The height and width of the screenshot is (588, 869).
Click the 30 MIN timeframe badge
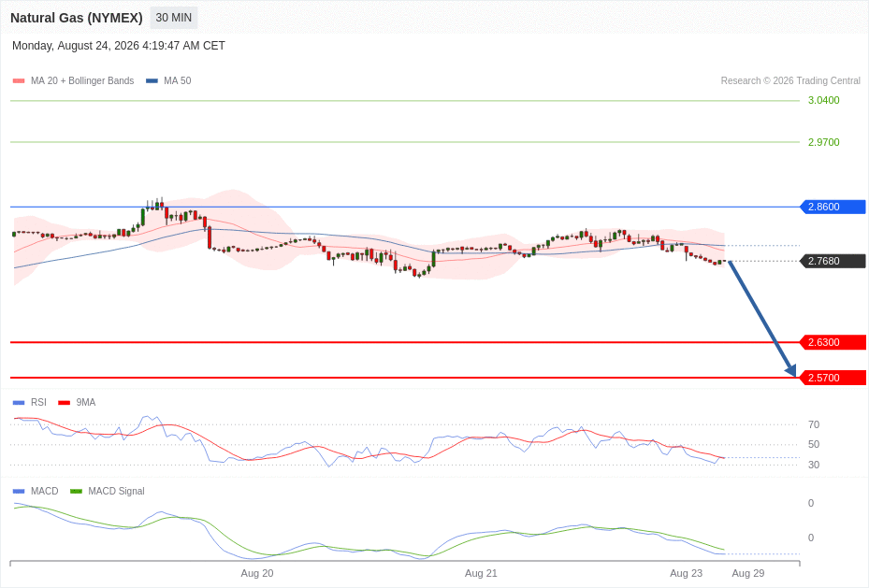tap(173, 18)
